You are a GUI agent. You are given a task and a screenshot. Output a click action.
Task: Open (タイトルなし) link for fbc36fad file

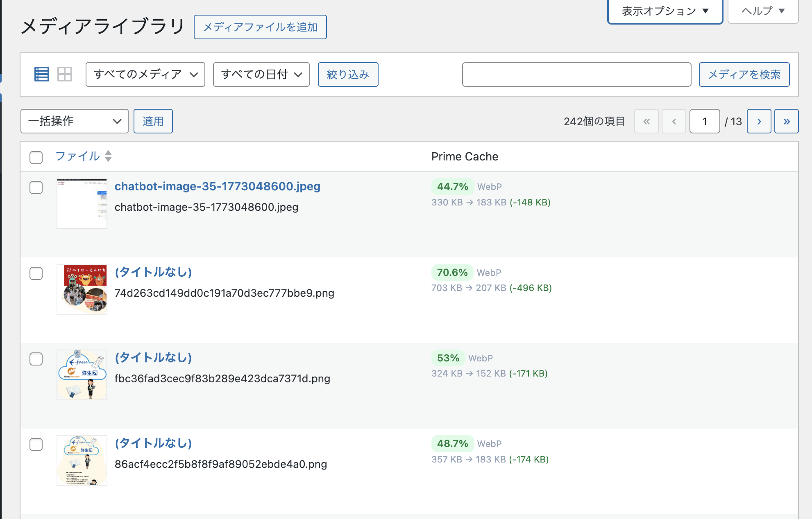[x=153, y=358]
